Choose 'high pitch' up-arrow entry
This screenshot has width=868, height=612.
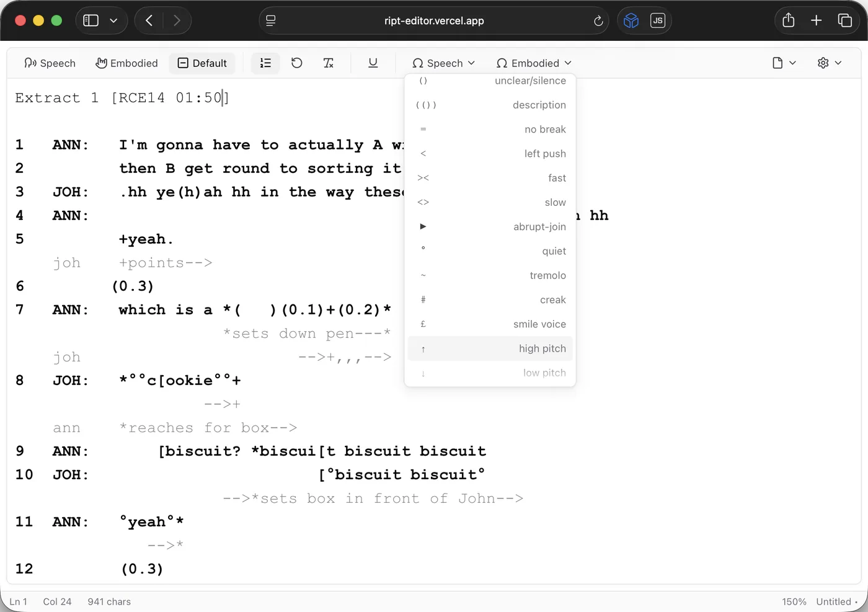click(490, 348)
